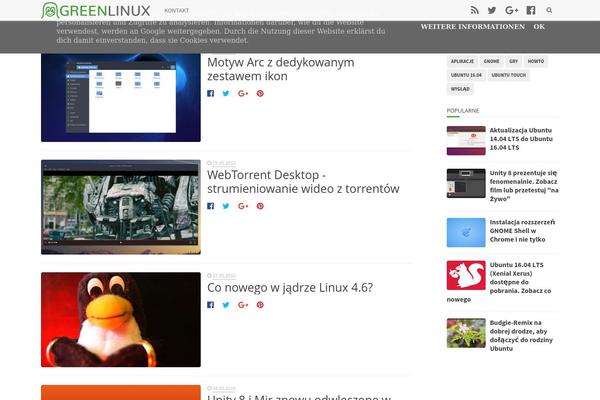Screen dimensions: 600x400
Task: Click the GreenLinux logo
Action: coord(96,10)
